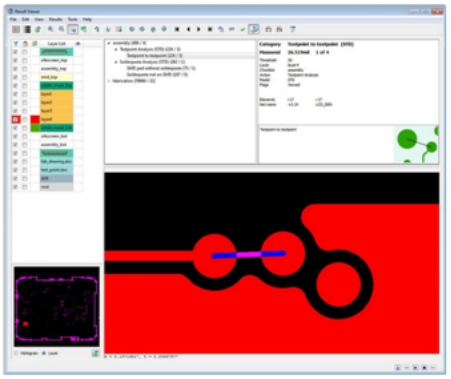The width and height of the screenshot is (451, 379).
Task: Collapse the assembly tree node
Action: pos(109,43)
